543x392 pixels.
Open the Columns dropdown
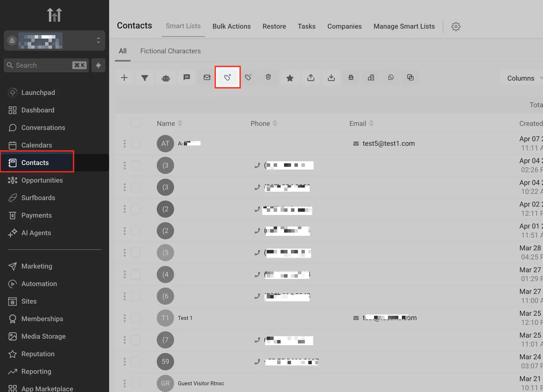tap(523, 78)
